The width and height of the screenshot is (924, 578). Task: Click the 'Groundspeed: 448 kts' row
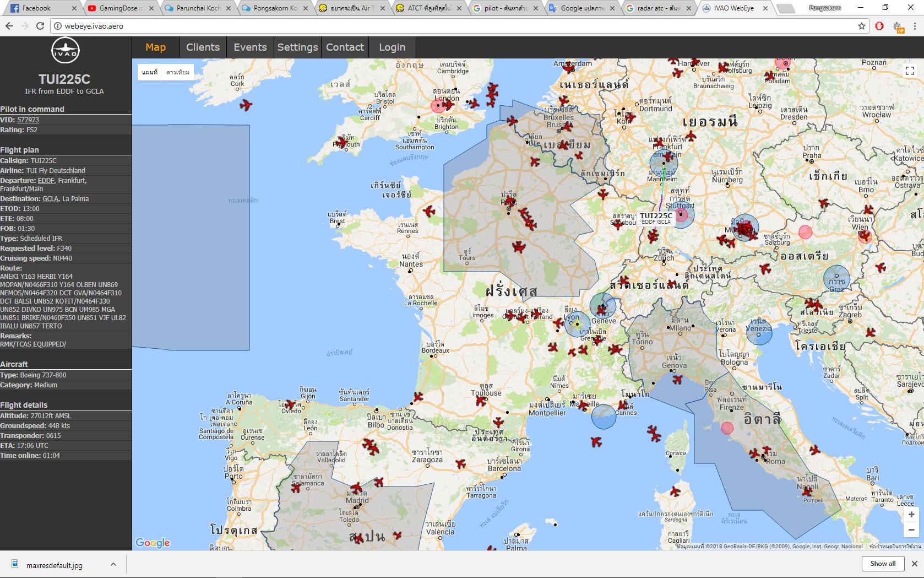66,426
